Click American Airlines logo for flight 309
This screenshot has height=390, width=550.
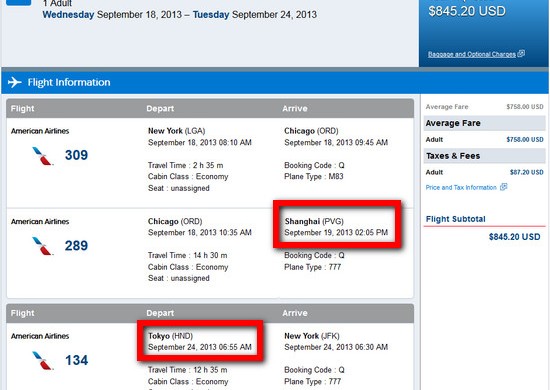click(x=42, y=156)
